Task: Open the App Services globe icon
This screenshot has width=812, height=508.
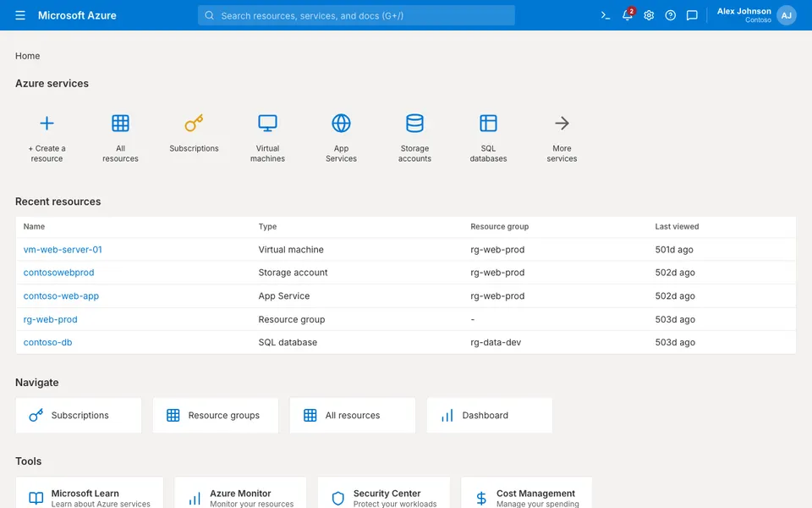Action: click(x=341, y=124)
